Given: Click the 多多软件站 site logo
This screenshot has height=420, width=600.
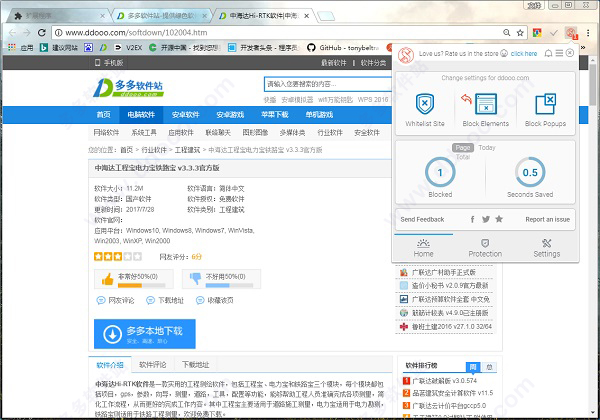Looking at the screenshot, I should [x=128, y=87].
